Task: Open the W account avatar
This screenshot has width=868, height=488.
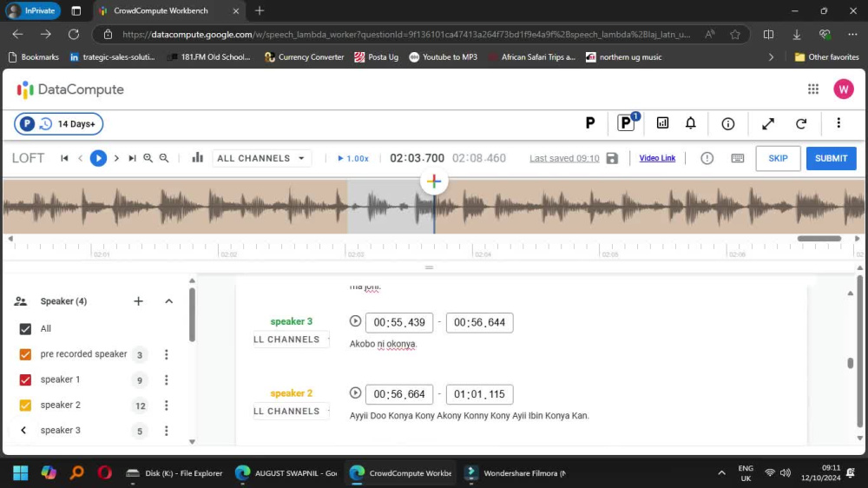Action: [x=844, y=89]
